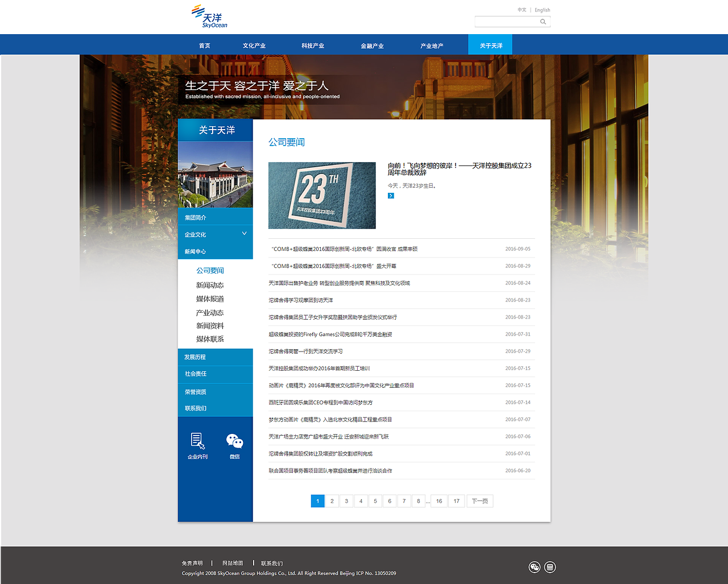The width and height of the screenshot is (728, 584).
Task: Open the 天洋广场主力店宽广超市 article
Action: [329, 437]
